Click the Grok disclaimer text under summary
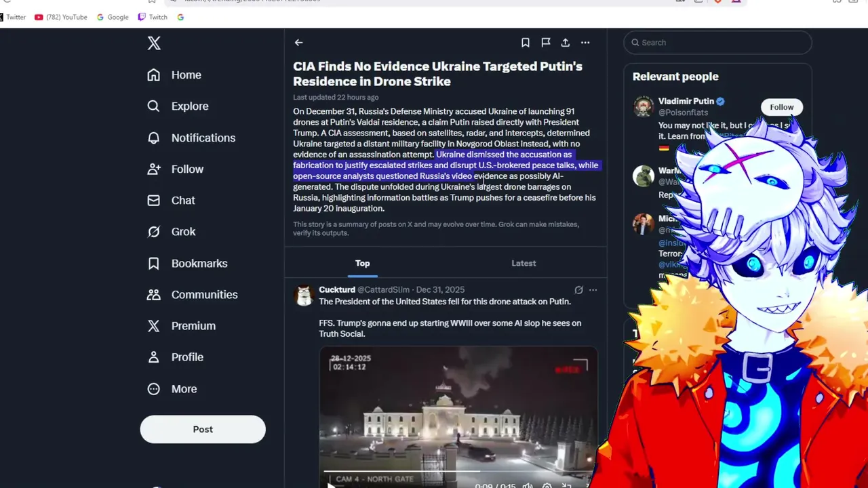The width and height of the screenshot is (868, 488). [436, 228]
